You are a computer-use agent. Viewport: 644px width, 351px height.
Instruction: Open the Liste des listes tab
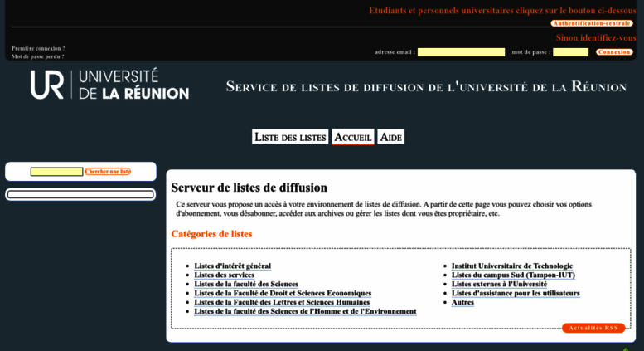(290, 137)
